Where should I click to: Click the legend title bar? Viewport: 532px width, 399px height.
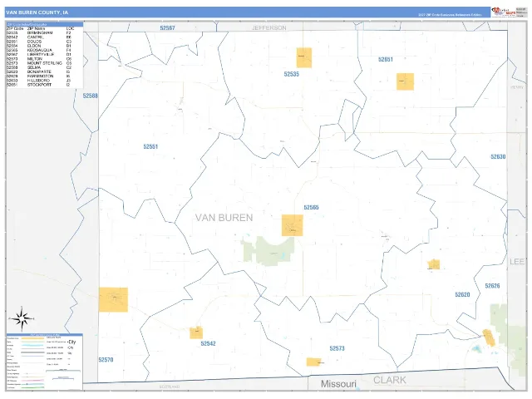(44, 335)
